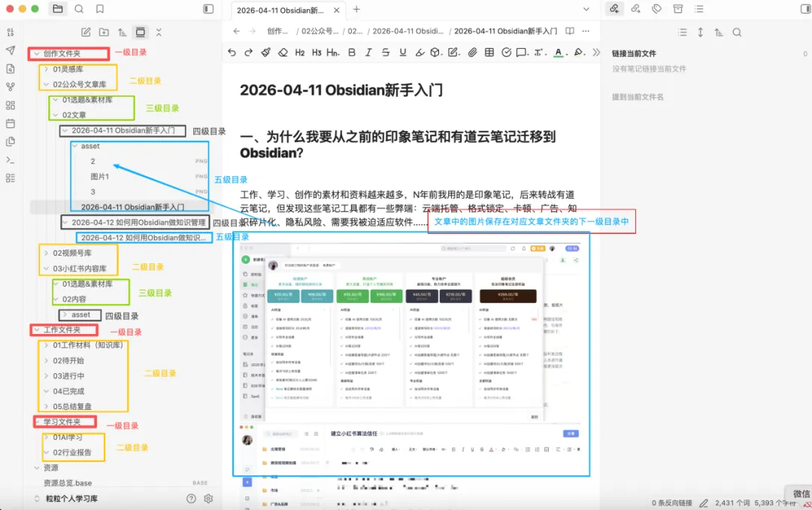Image resolution: width=812 pixels, height=510 pixels.
Task: Create a new folder in file explorer
Action: click(x=104, y=32)
